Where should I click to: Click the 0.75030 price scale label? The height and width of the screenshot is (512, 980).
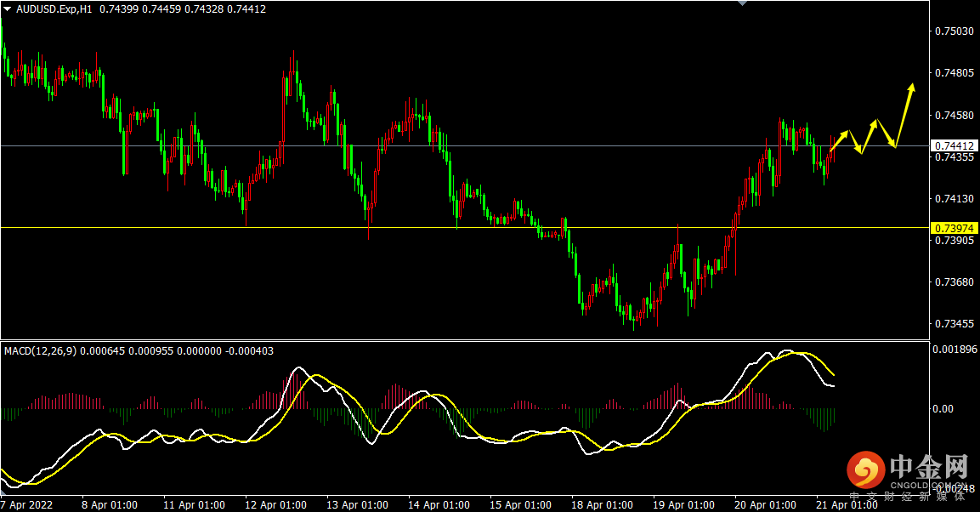[954, 31]
